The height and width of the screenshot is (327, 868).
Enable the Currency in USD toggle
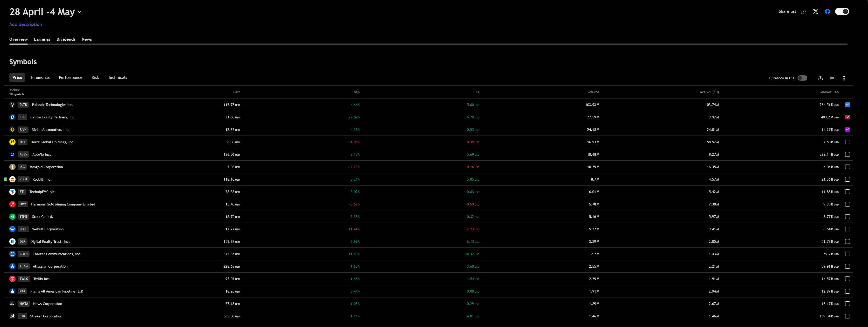click(802, 78)
